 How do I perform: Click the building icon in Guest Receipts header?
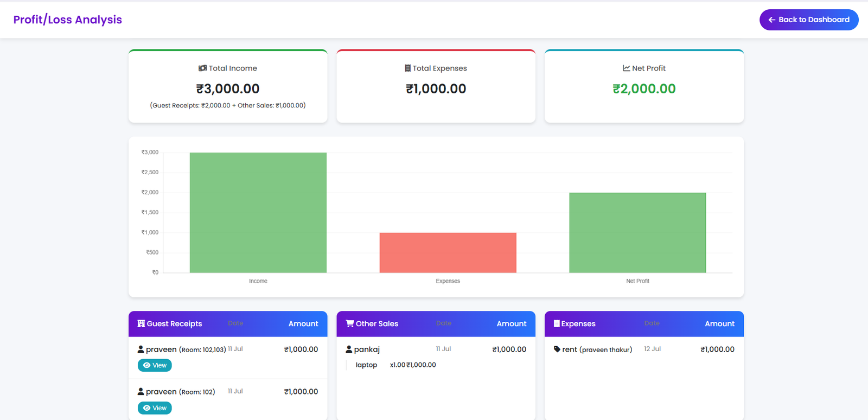coord(141,324)
